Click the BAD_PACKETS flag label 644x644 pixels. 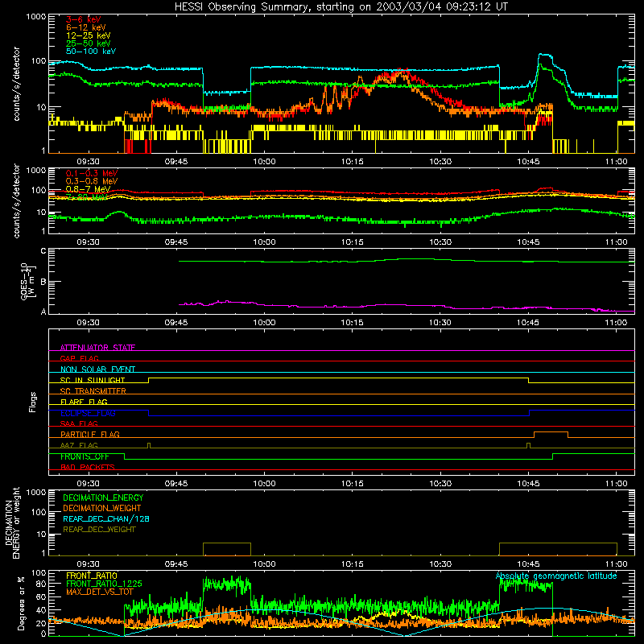tap(88, 467)
